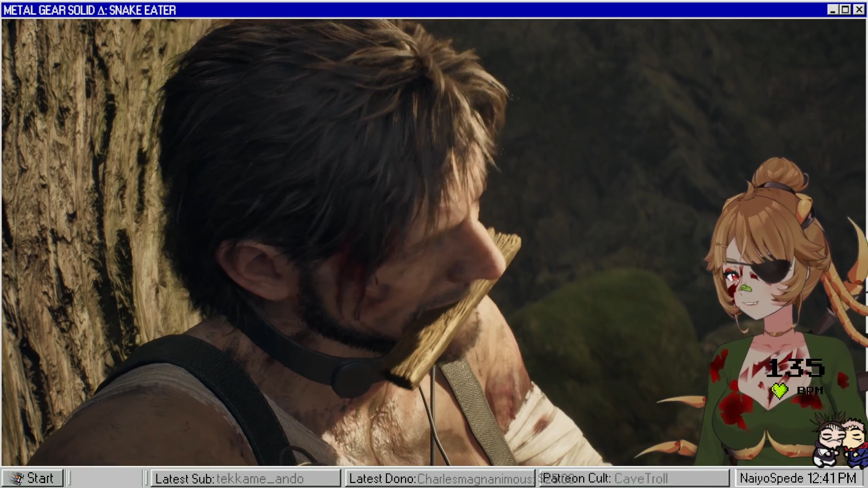Click the green heart BPM icon

pyautogui.click(x=779, y=391)
